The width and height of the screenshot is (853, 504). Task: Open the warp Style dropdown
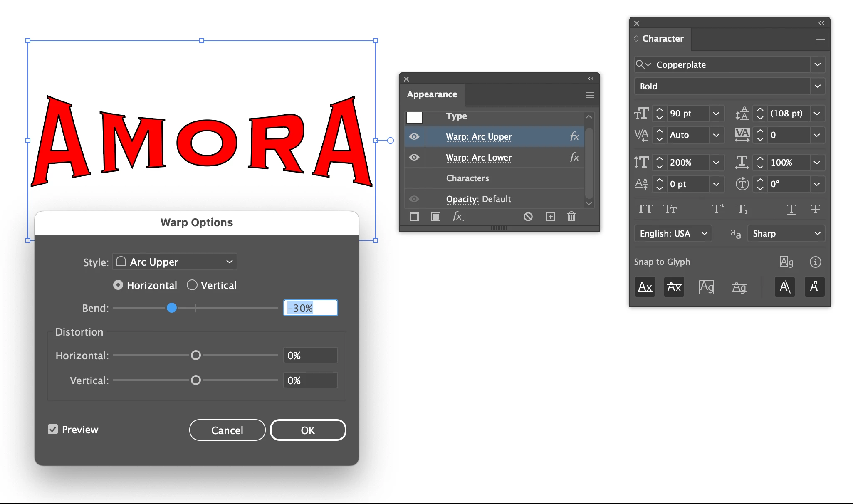(175, 262)
